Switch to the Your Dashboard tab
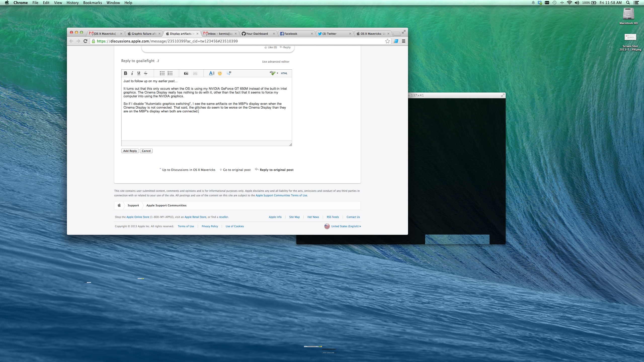644x362 pixels. [x=257, y=34]
